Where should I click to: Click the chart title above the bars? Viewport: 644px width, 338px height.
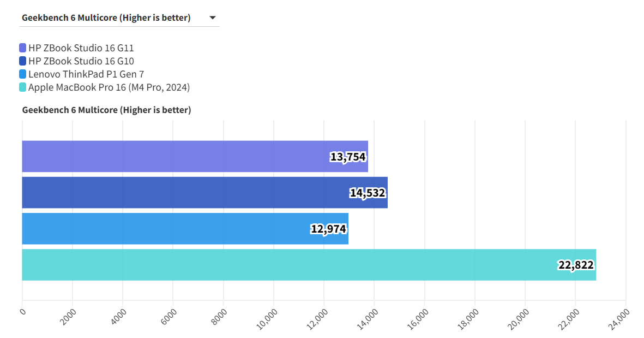click(106, 110)
